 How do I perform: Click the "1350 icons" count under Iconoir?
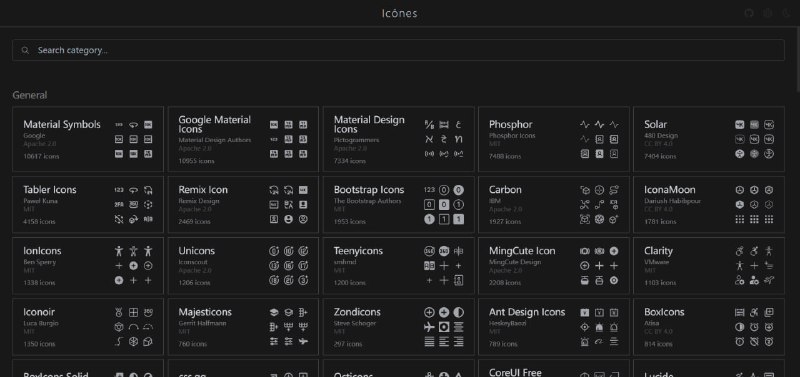39,344
